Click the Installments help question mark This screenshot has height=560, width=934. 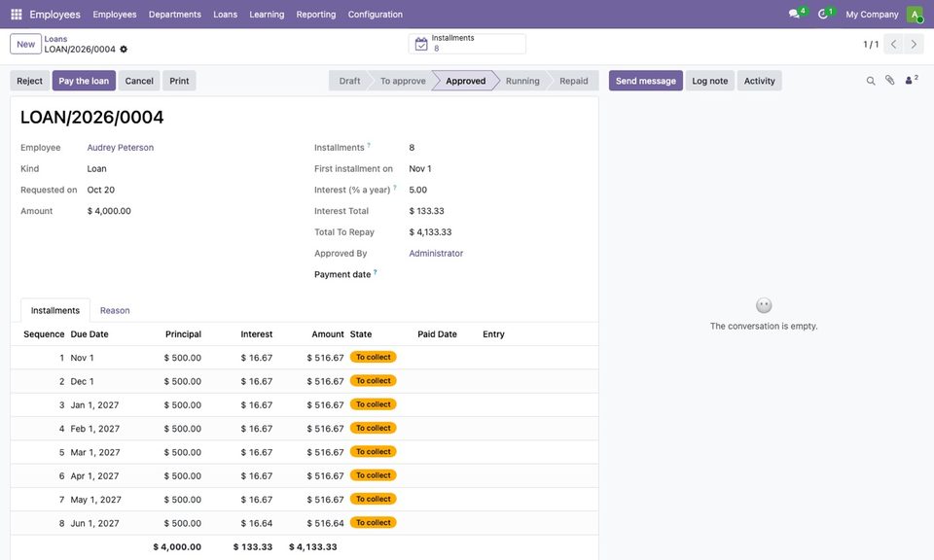tap(369, 145)
